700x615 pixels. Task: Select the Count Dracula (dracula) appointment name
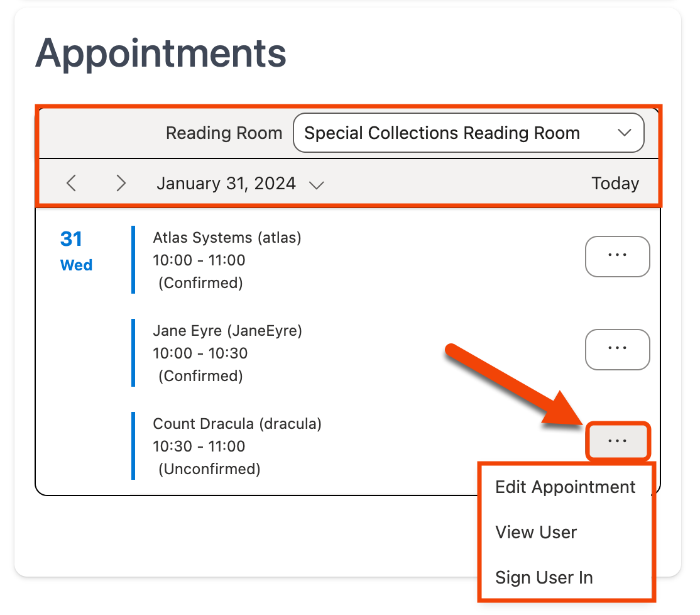[x=237, y=424]
